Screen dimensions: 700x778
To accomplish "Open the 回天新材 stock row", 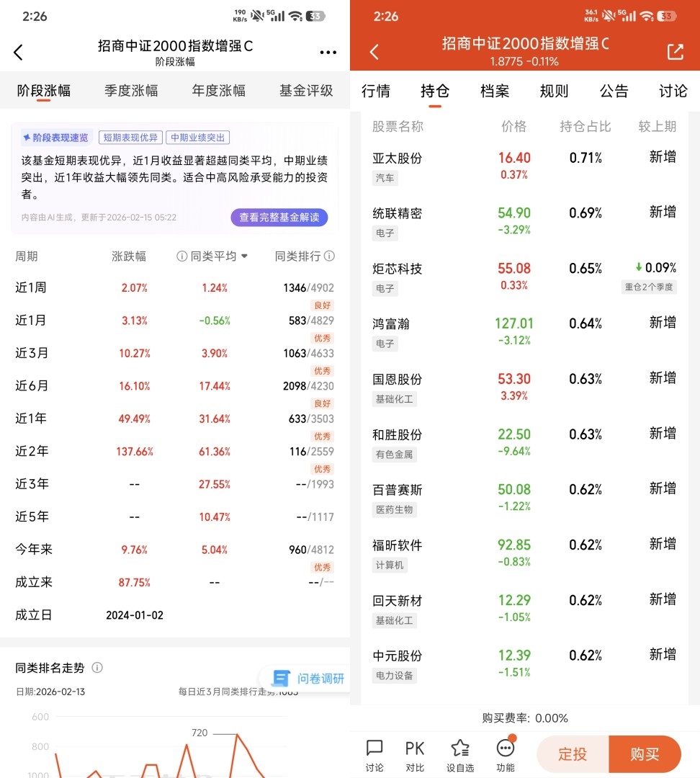I will 524,610.
